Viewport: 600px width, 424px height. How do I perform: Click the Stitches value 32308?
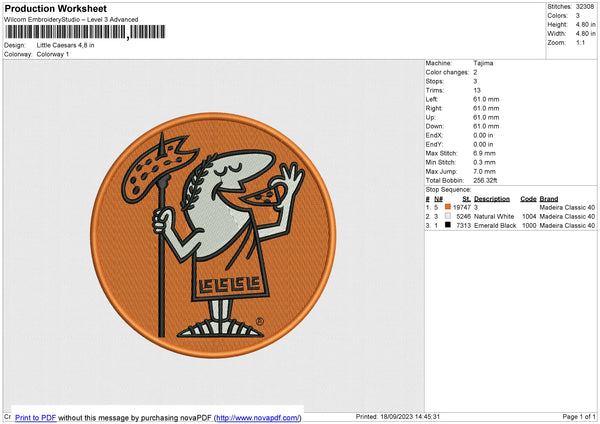point(585,7)
